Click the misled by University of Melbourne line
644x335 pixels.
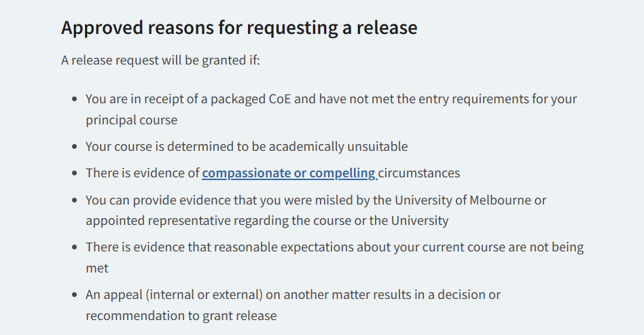[x=316, y=200]
